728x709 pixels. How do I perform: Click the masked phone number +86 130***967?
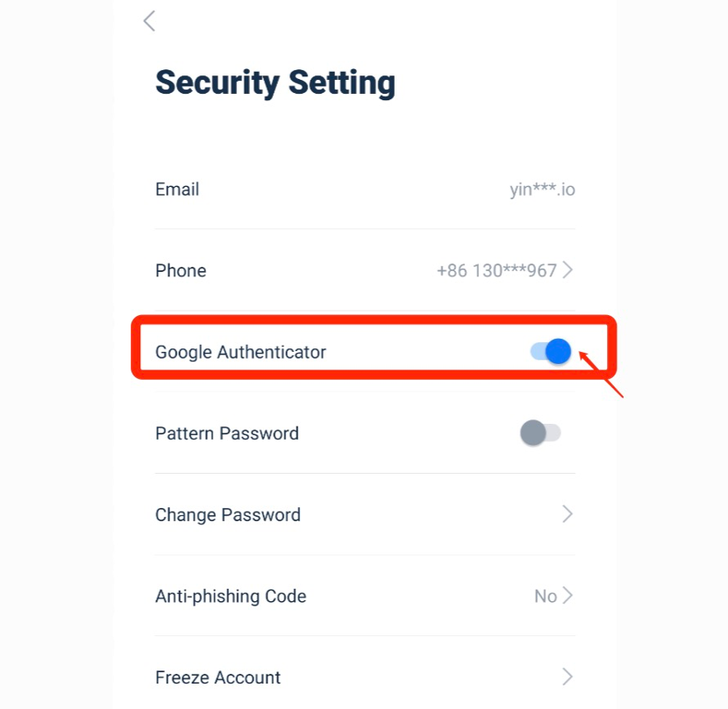[x=496, y=271]
